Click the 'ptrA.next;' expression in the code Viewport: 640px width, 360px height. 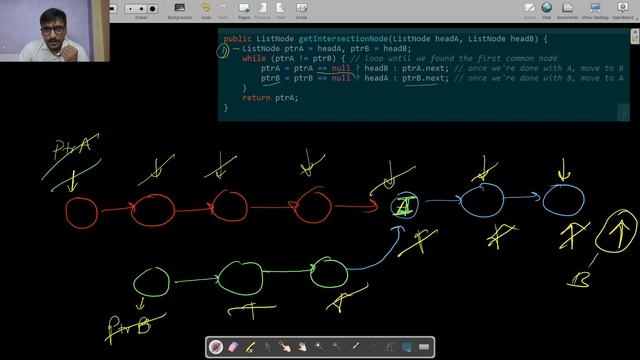click(425, 68)
